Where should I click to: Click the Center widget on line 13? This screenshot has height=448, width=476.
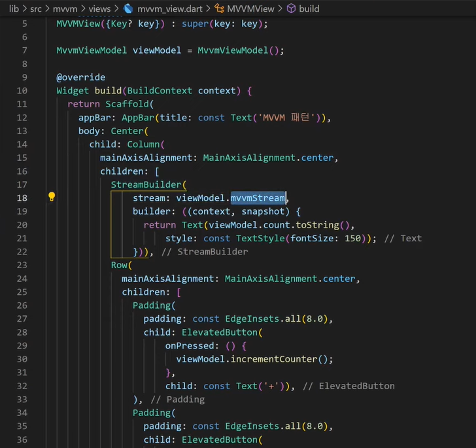click(127, 131)
